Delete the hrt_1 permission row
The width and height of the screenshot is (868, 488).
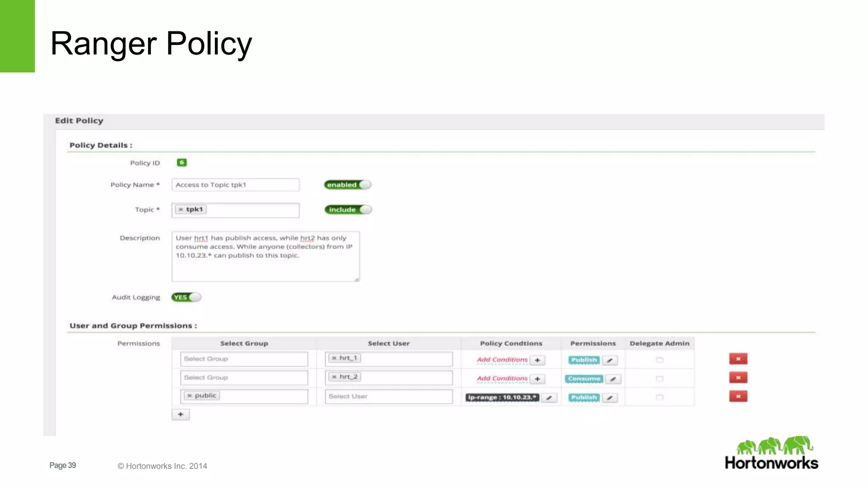coord(738,359)
